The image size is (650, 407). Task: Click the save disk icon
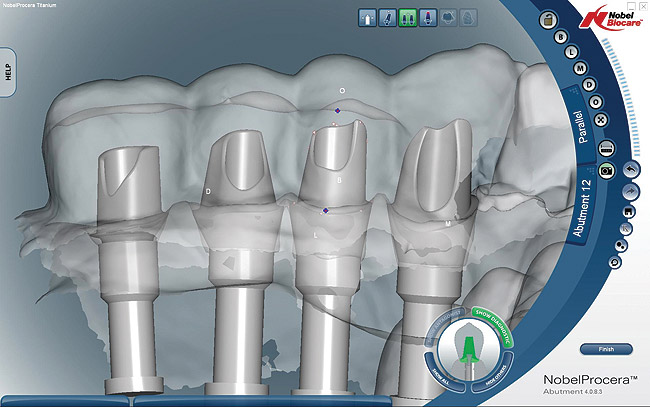pos(625,212)
